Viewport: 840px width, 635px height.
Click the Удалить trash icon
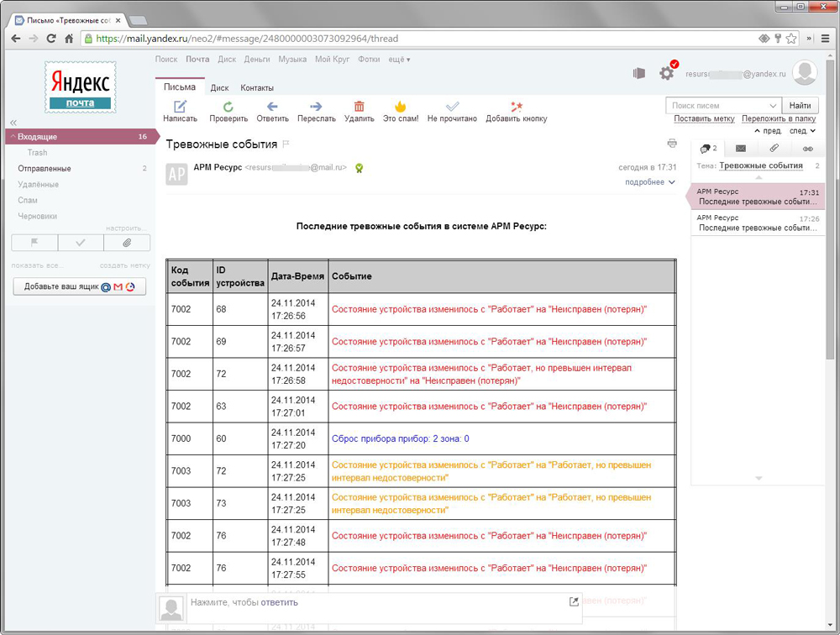360,108
